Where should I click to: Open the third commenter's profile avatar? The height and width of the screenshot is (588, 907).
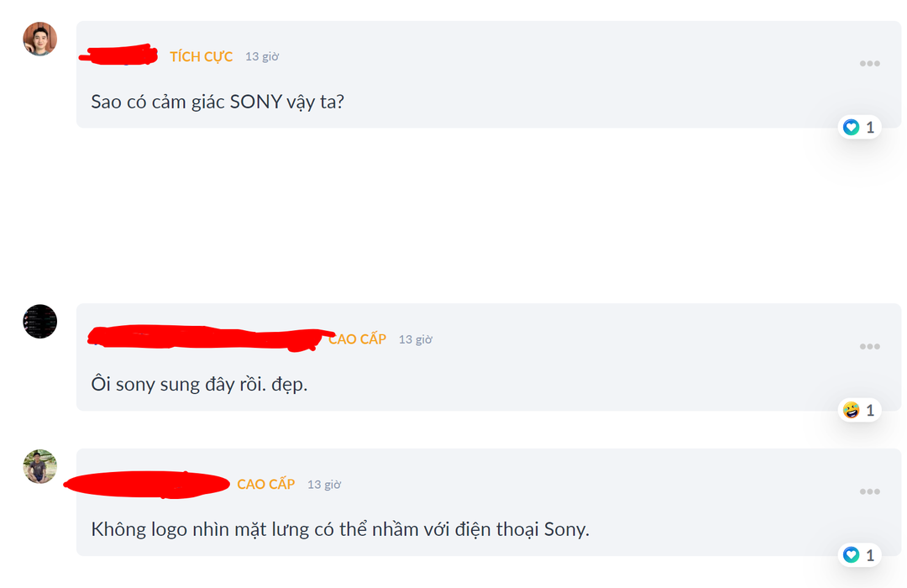[39, 467]
